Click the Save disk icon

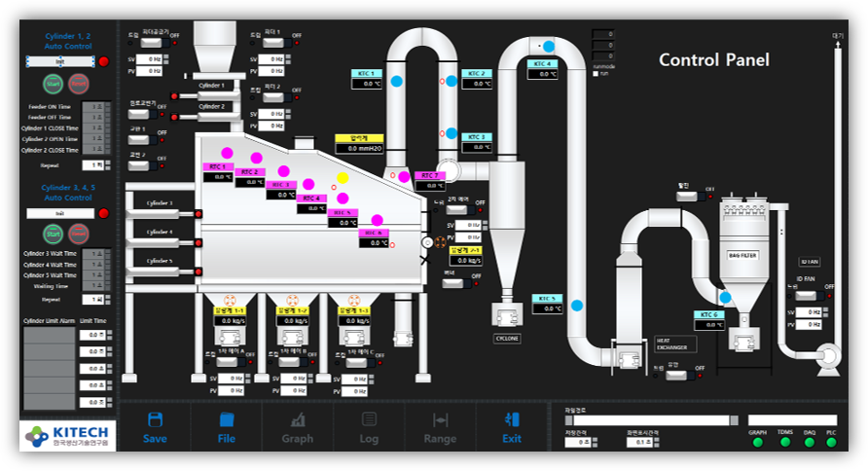[155, 419]
